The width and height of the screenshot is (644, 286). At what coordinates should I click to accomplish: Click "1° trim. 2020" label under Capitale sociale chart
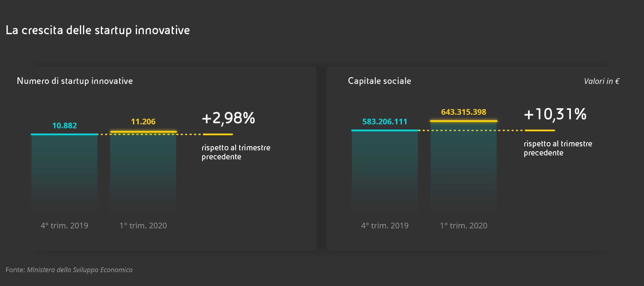tap(464, 226)
